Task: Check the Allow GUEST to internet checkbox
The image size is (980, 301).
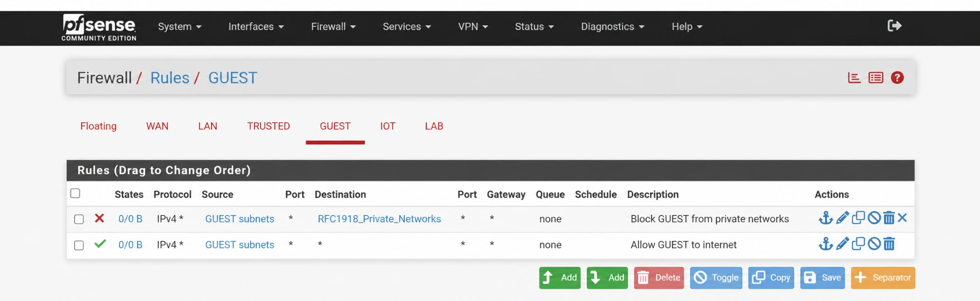Action: 79,245
